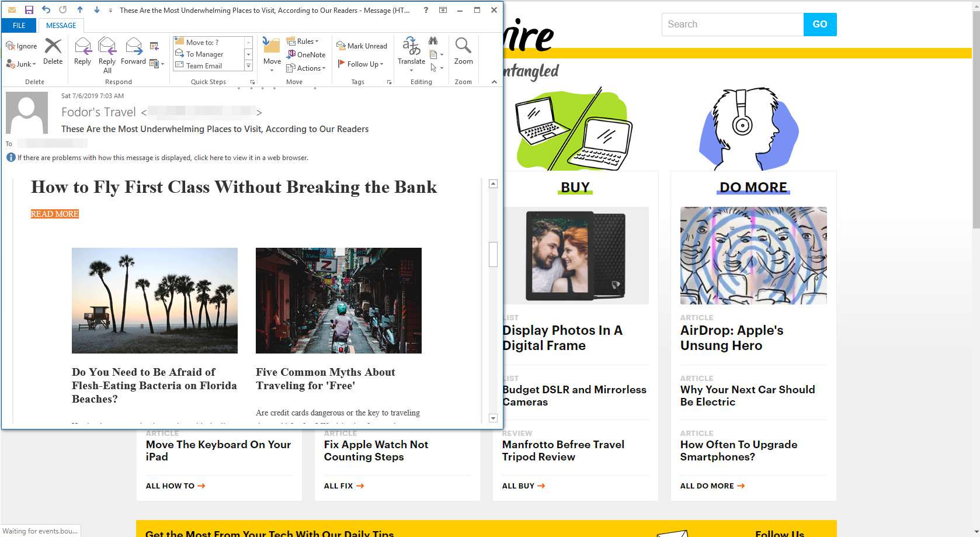The height and width of the screenshot is (537, 980).
Task: Choose the To Manager quick step
Action: [208, 54]
